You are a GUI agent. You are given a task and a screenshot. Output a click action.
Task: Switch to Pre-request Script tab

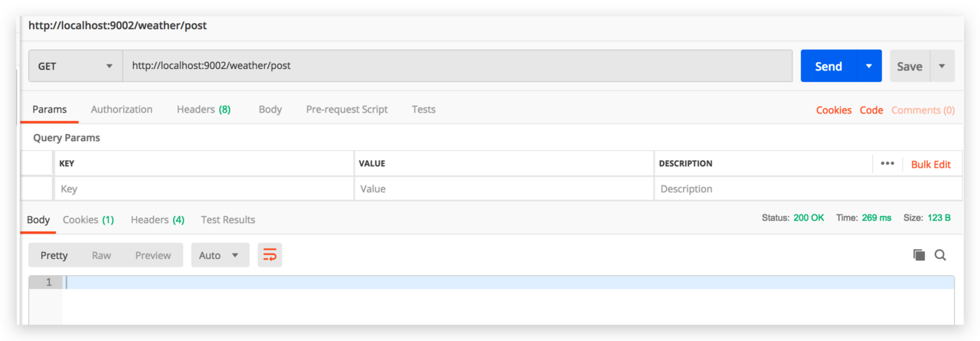point(347,110)
